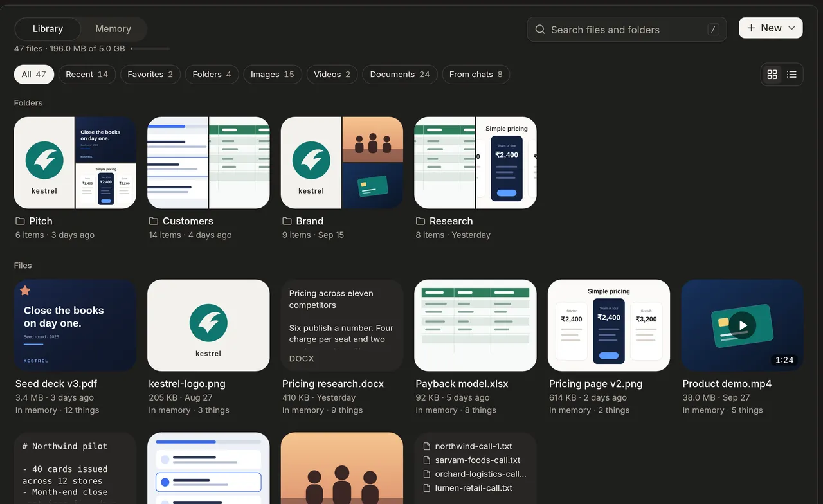Switch to list view layout
This screenshot has height=504, width=823.
tap(791, 75)
